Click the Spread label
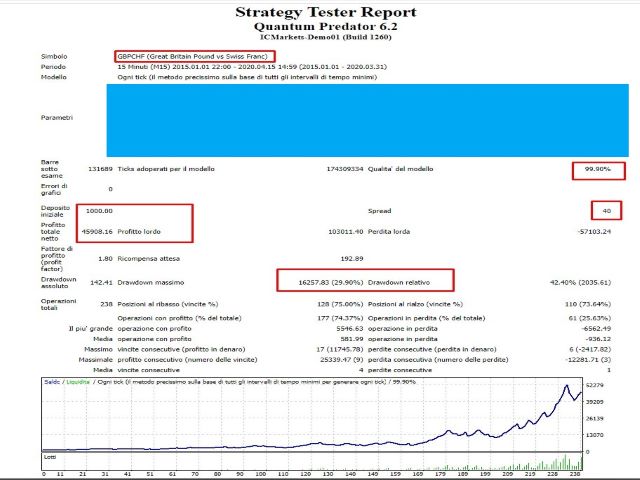640x480 pixels. point(380,211)
